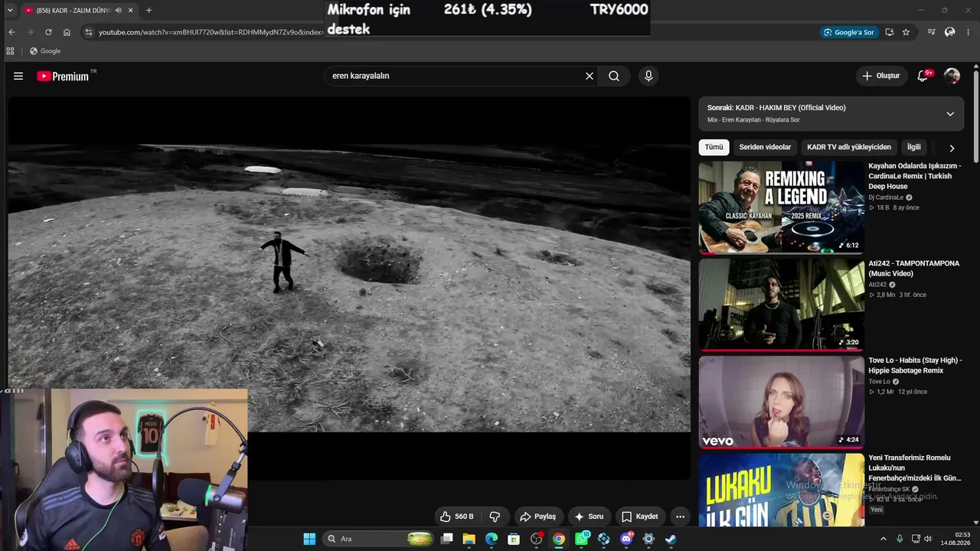Open the tab search dropdown
The height and width of the screenshot is (551, 980).
pos(9,11)
